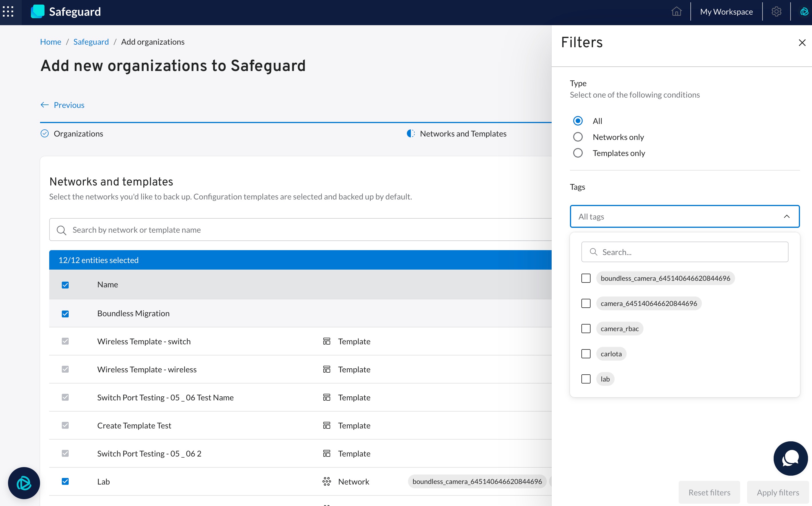Open the My Workspace menu
This screenshot has width=812, height=506.
tap(726, 12)
